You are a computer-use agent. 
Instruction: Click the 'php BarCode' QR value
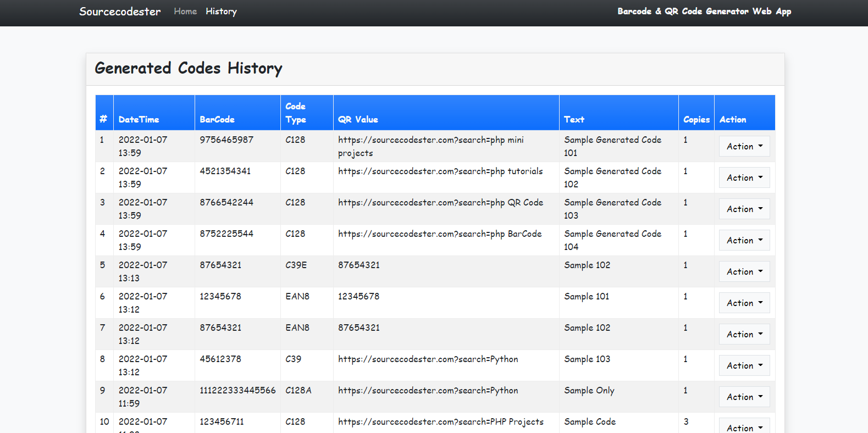coord(440,234)
